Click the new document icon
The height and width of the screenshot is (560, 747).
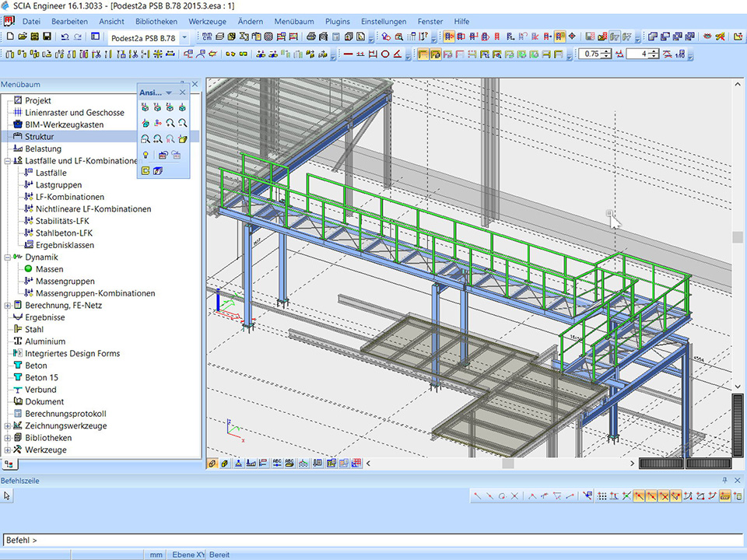[x=10, y=37]
